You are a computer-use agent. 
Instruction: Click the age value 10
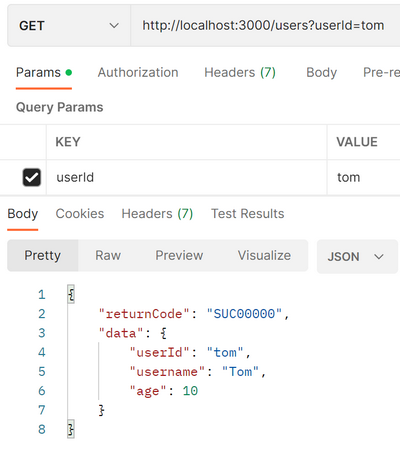pyautogui.click(x=190, y=391)
